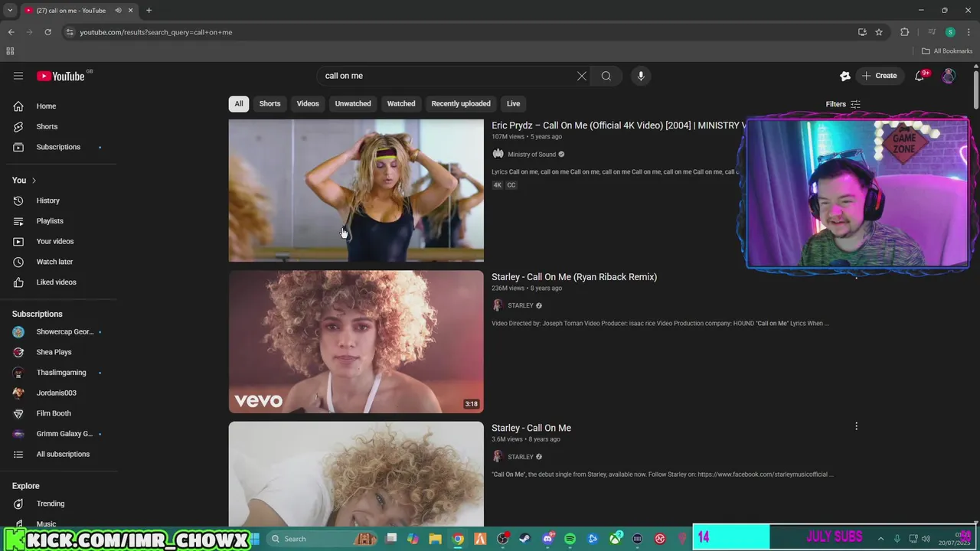Select the Shorts filter chip
The image size is (980, 551).
(269, 103)
